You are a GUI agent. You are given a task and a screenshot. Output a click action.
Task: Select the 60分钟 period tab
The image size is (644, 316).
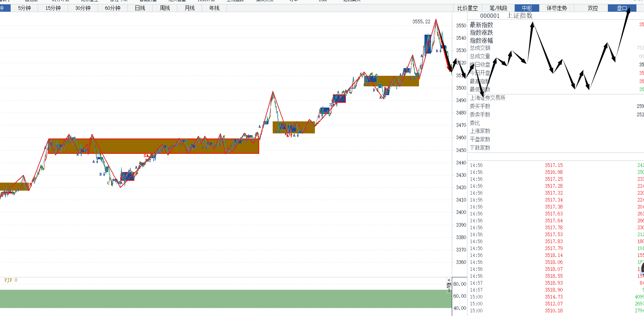click(112, 8)
